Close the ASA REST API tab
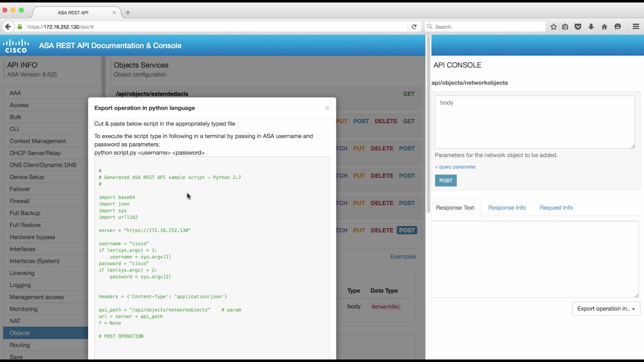Image resolution: width=644 pixels, height=362 pixels. [x=114, y=13]
